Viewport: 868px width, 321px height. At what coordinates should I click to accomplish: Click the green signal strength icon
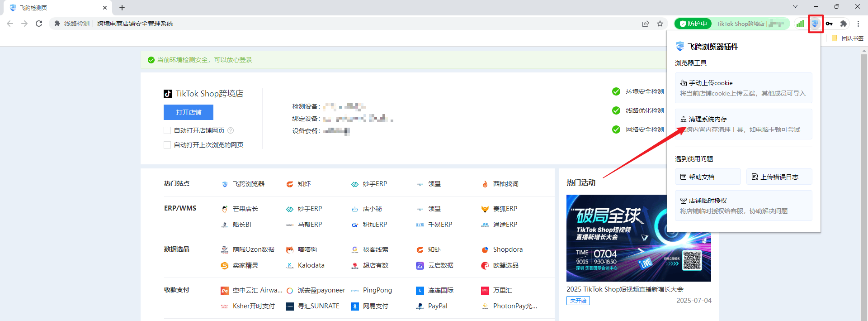[x=800, y=24]
